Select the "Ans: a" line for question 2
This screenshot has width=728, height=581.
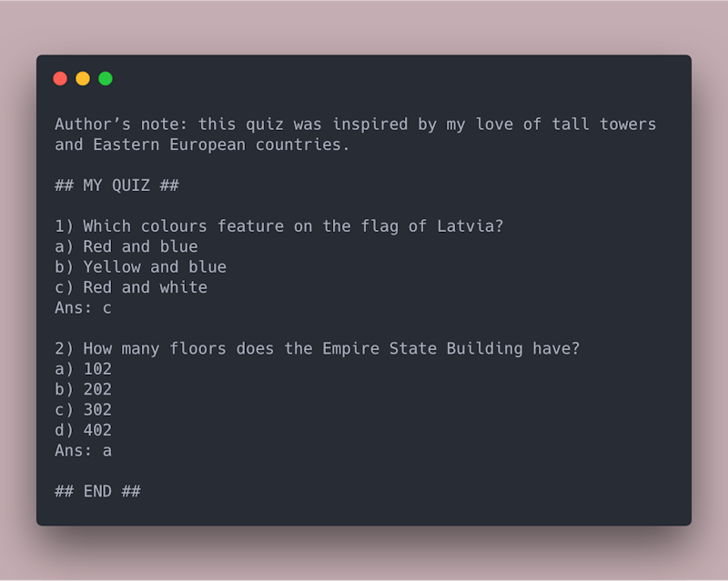(82, 450)
